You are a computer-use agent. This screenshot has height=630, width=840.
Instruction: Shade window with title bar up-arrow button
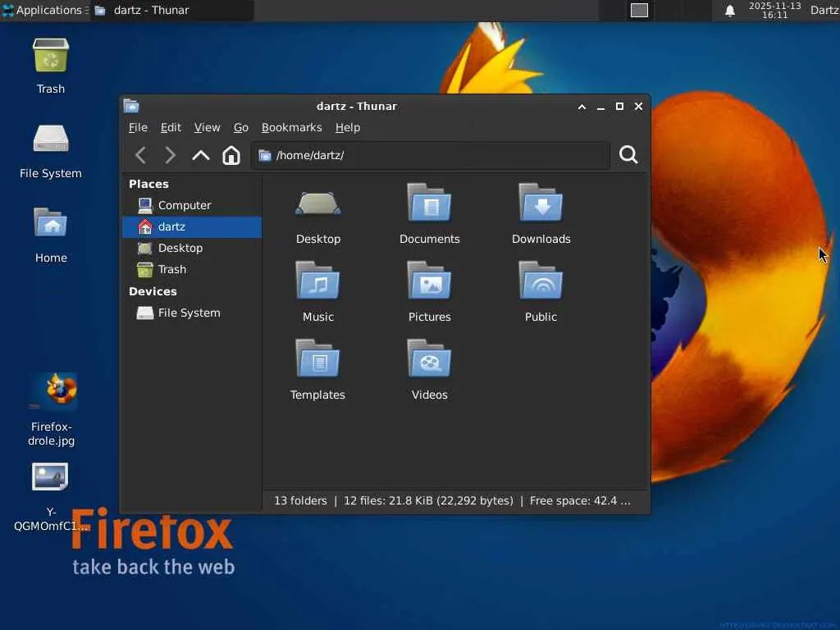582,107
